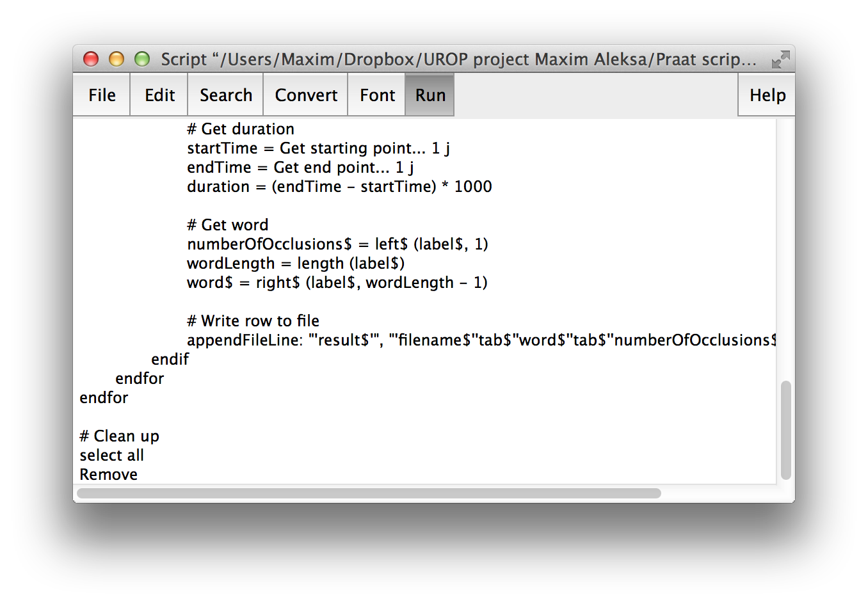The image size is (868, 604).
Task: Click the script window title text
Action: click(458, 60)
